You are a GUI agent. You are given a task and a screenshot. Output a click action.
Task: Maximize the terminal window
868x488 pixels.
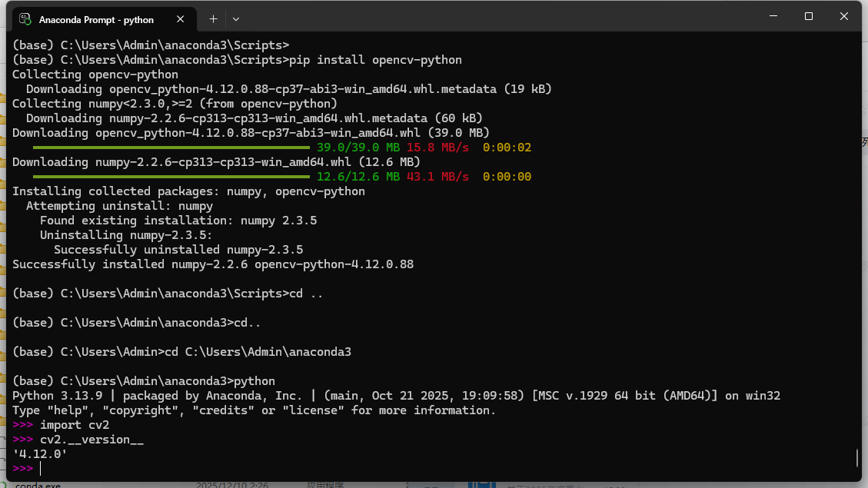pyautogui.click(x=809, y=16)
